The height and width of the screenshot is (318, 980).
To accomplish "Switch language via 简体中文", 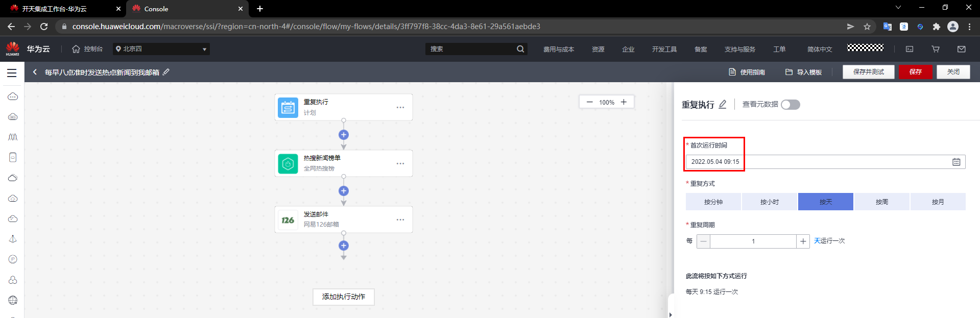I will [x=820, y=50].
